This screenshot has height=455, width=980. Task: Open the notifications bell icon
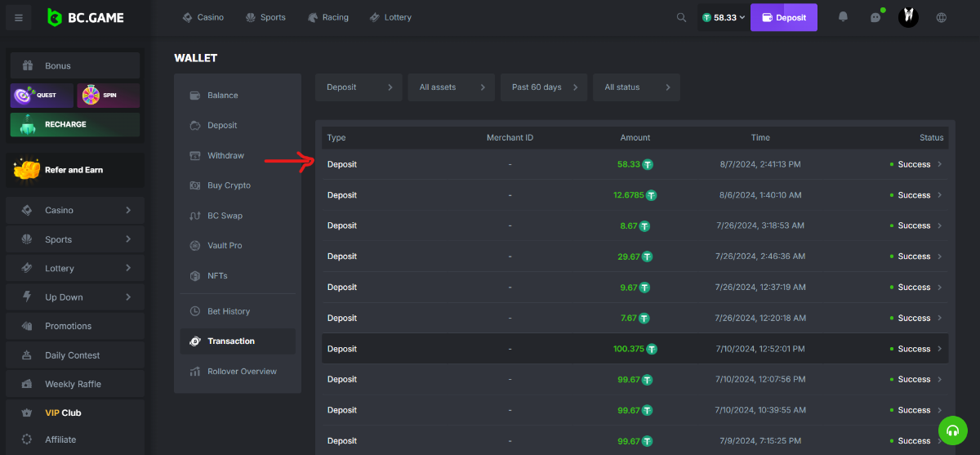(x=843, y=17)
